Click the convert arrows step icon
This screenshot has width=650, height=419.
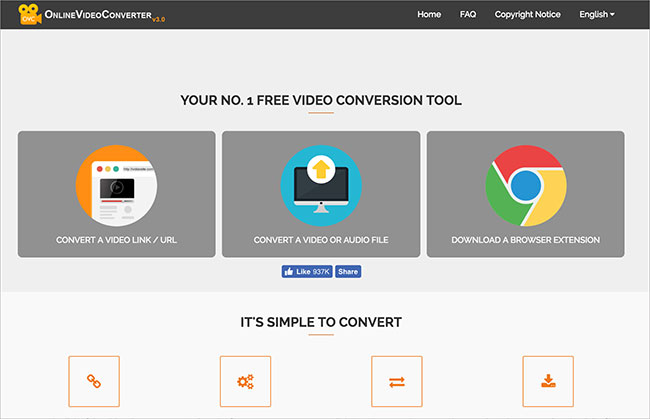[397, 381]
